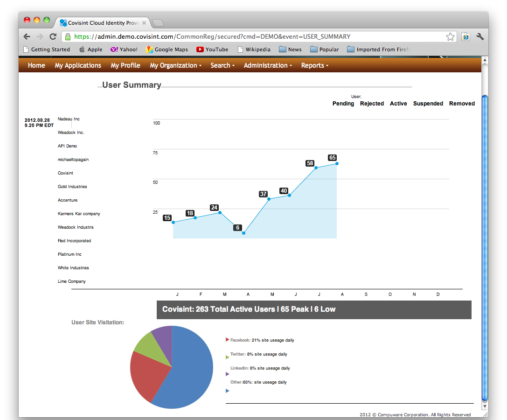
Task: Open the Reports dropdown menu
Action: [x=314, y=65]
